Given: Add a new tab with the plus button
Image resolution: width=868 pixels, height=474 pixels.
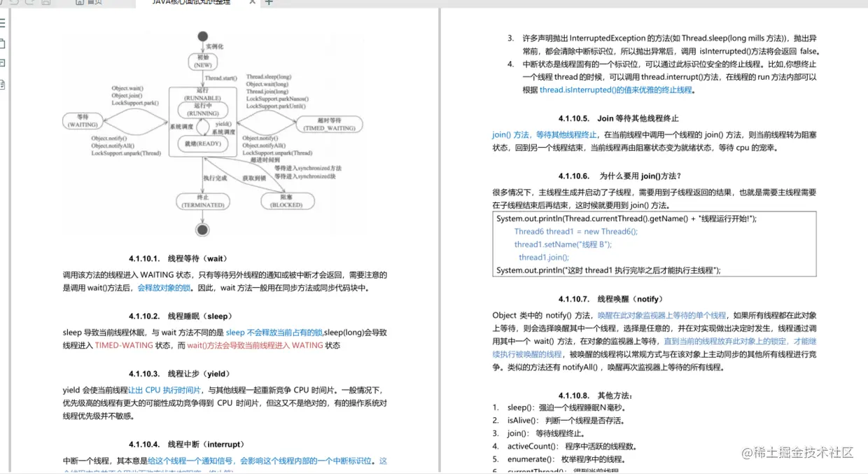Looking at the screenshot, I should point(269,2).
